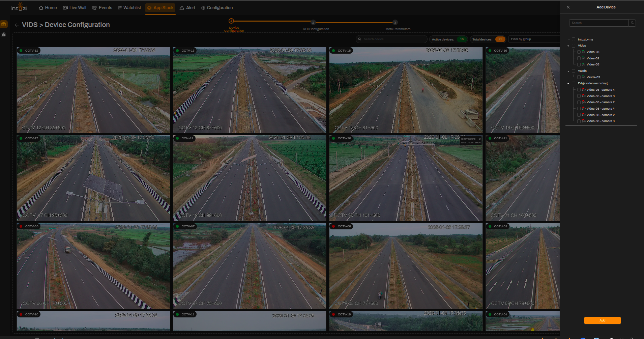Viewport: 644px width, 339px height.
Task: Switch to Live Wall
Action: [x=75, y=8]
